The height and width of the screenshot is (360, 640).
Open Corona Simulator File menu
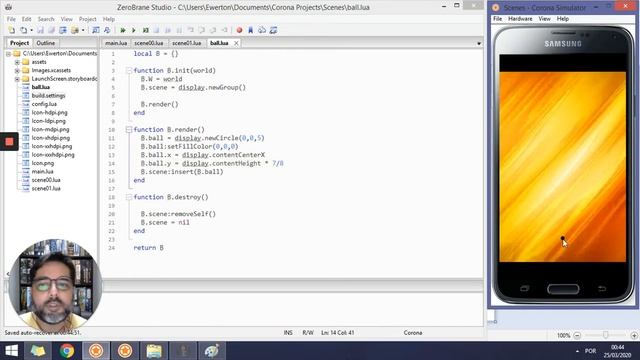[x=498, y=19]
